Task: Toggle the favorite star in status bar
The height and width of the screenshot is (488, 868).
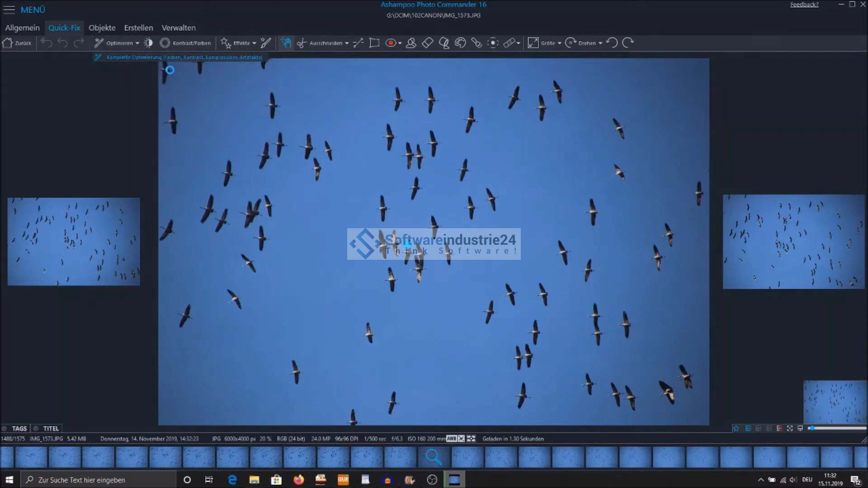Action: click(736, 428)
